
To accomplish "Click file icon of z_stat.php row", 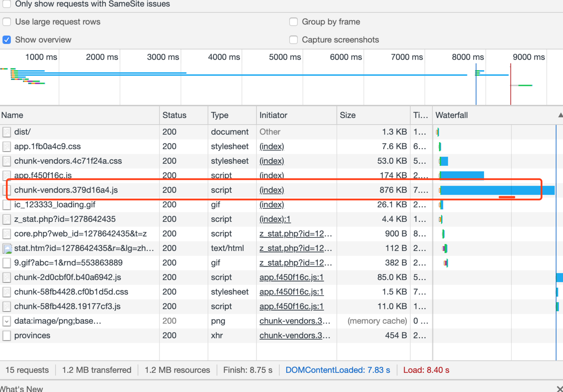I will (6, 219).
